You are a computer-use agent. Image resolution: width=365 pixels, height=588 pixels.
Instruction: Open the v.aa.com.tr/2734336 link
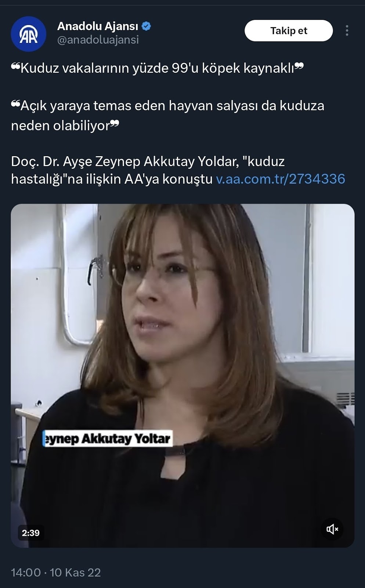tap(281, 179)
